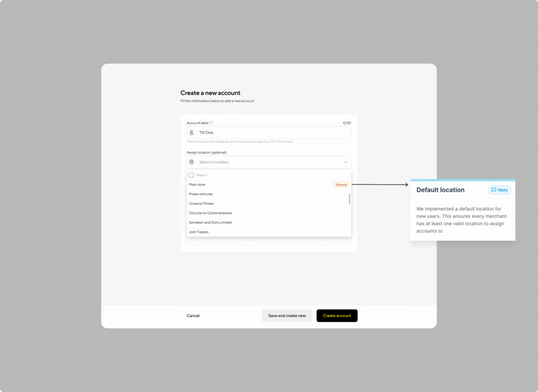Click the person icon in the Account label field
Screen dimensions: 538x392
tap(192, 133)
